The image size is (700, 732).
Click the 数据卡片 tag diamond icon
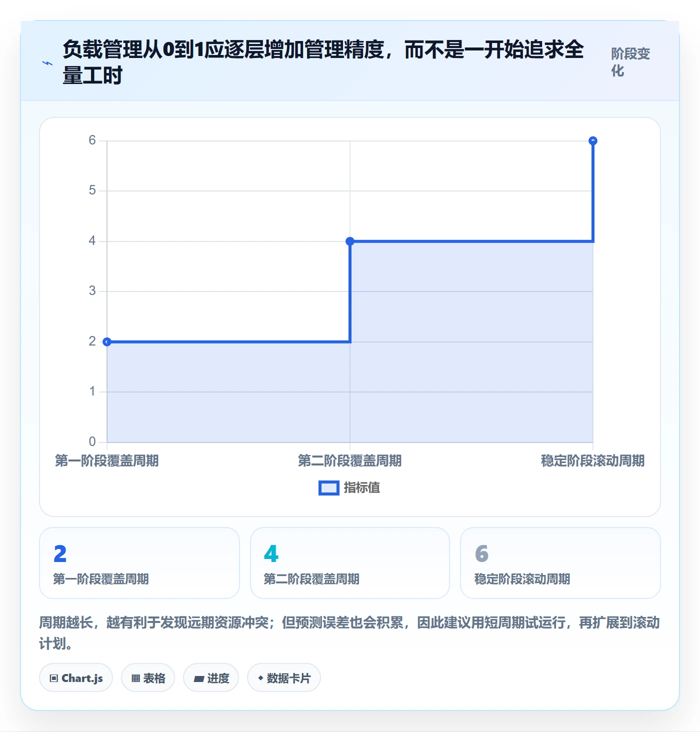(x=260, y=678)
